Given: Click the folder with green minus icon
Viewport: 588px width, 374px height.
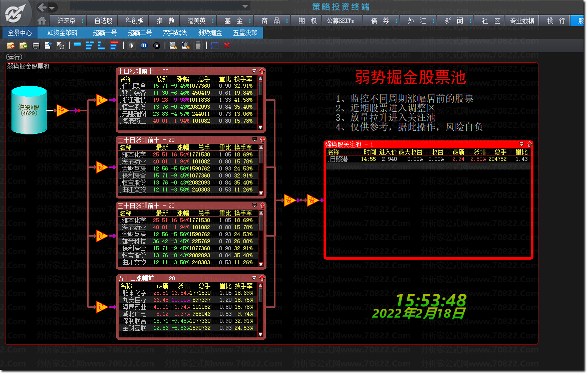Looking at the screenshot, I should pos(23,46).
